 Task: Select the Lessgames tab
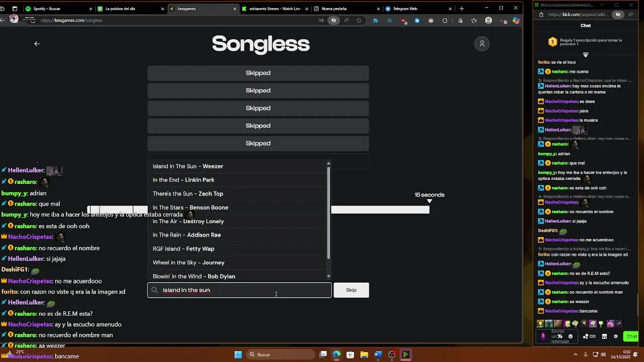tap(203, 9)
